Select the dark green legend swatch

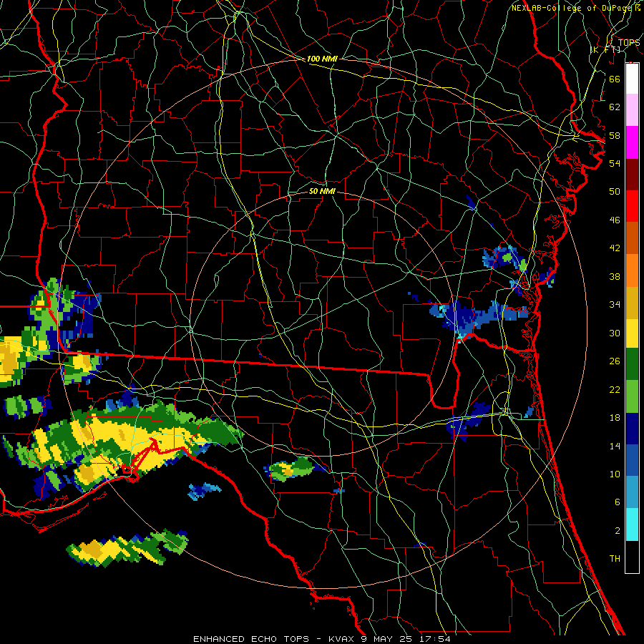[632, 364]
